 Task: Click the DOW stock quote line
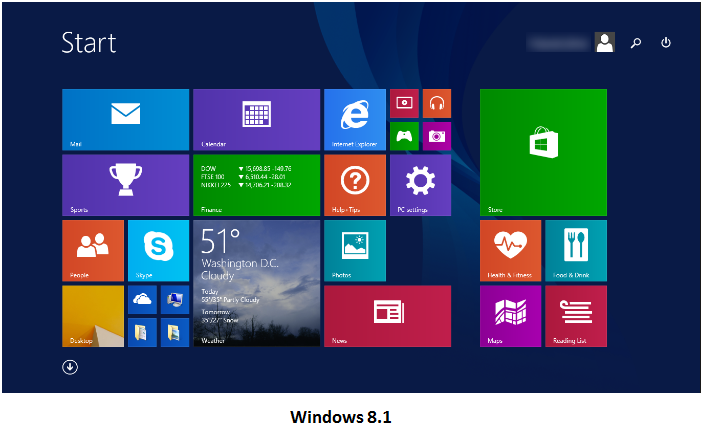(x=246, y=169)
